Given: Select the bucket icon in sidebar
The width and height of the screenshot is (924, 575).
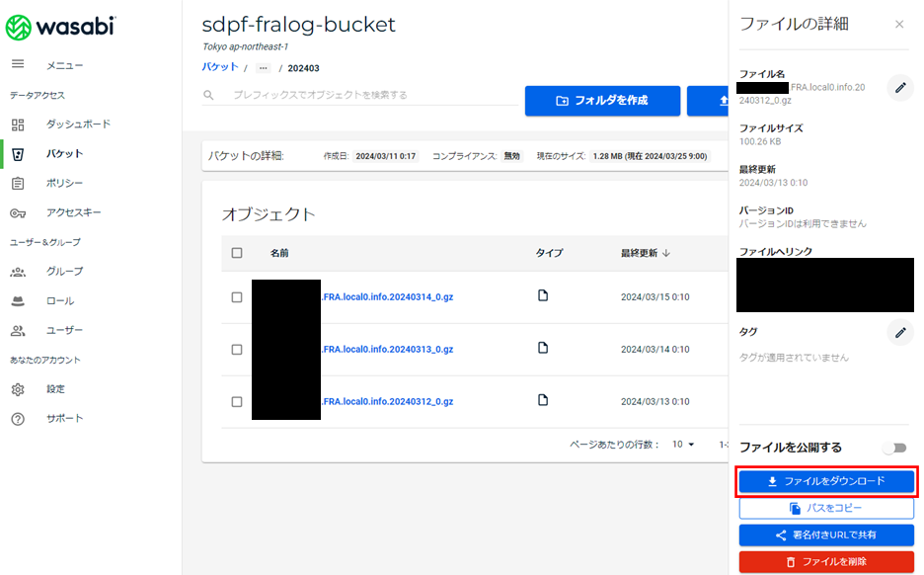Looking at the screenshot, I should (18, 154).
